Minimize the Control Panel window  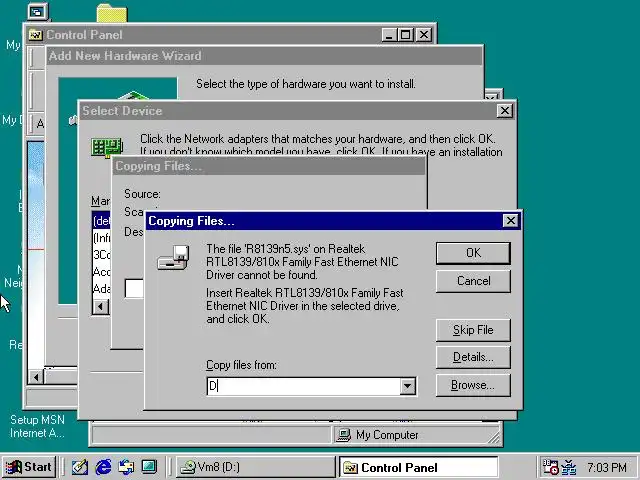[x=389, y=35]
